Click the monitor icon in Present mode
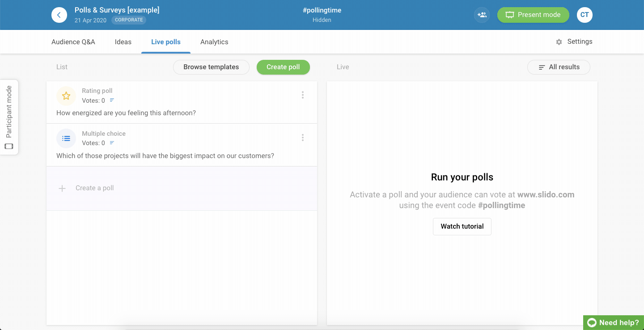Viewport: 644px width, 330px height. 510,15
